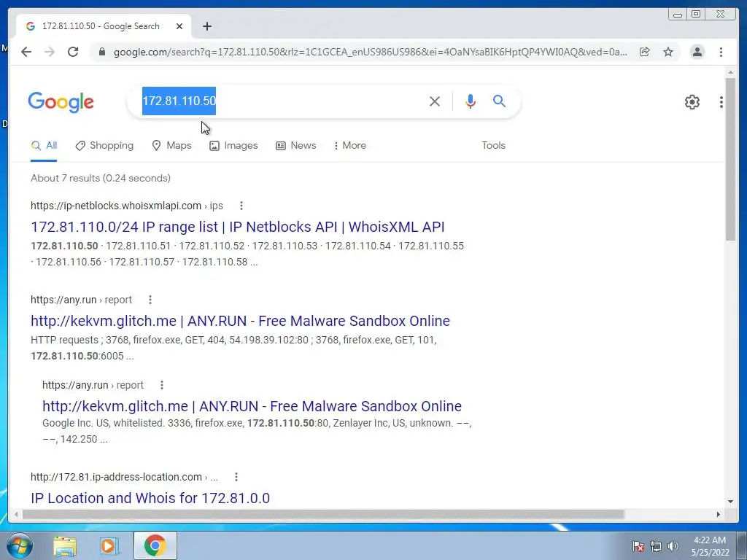The height and width of the screenshot is (560, 747).
Task: Switch to the Shopping tab
Action: pos(104,146)
